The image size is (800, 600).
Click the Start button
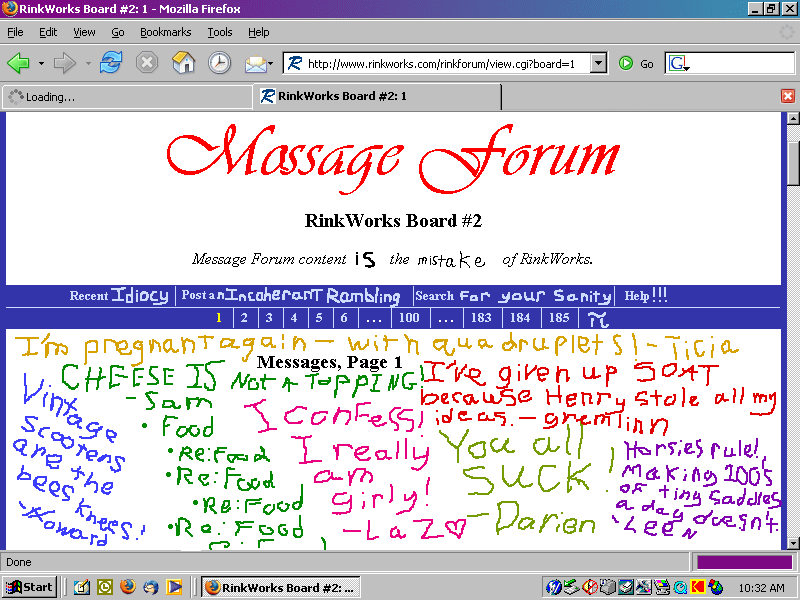30,587
